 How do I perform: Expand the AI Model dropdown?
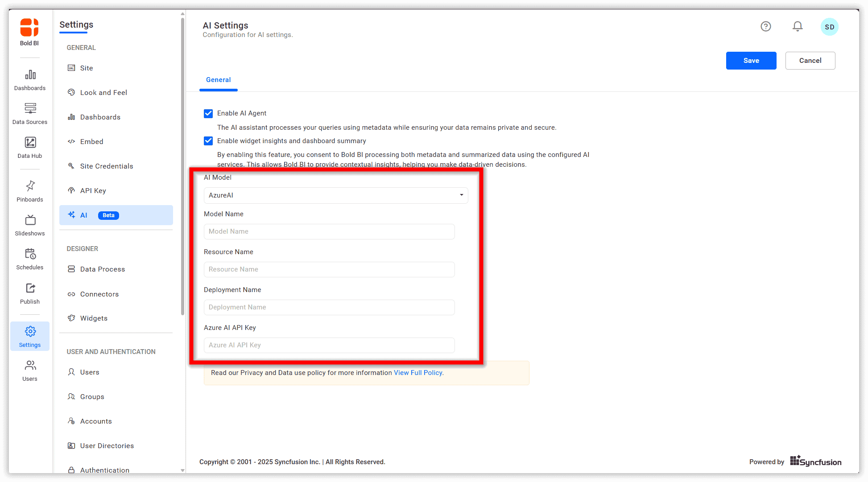(336, 195)
